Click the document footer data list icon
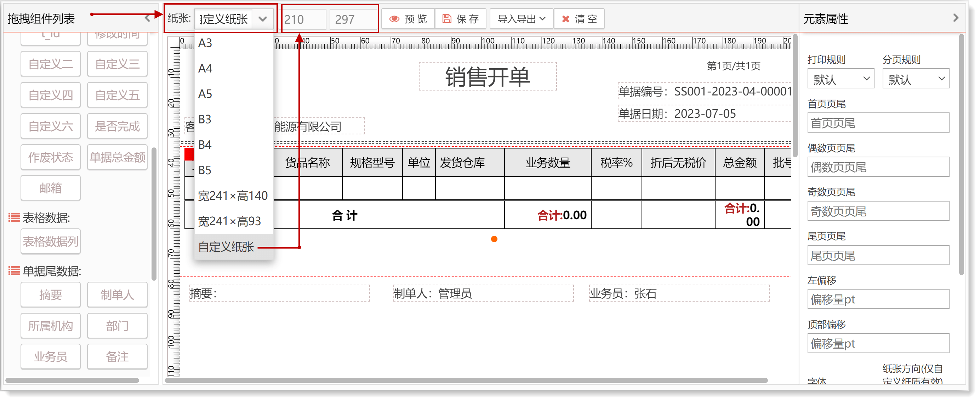This screenshot has height=402, width=980. pos(14,271)
